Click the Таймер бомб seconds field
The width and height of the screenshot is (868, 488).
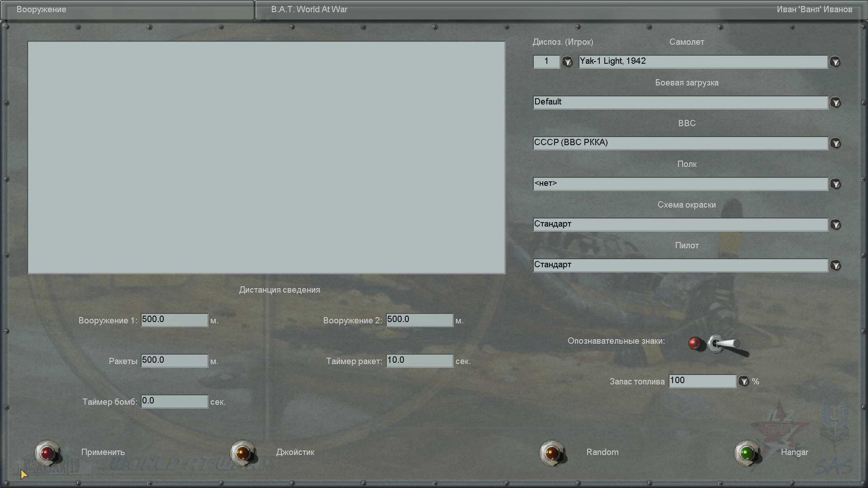(175, 401)
